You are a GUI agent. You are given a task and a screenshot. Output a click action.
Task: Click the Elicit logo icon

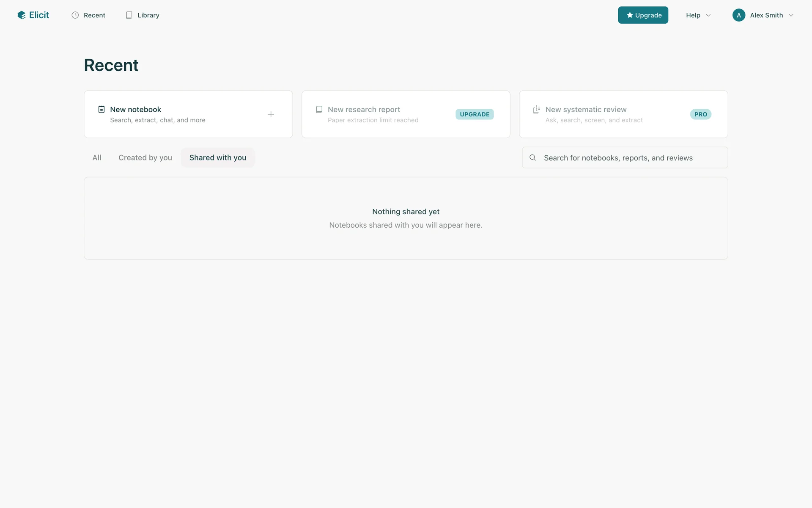[21, 15]
